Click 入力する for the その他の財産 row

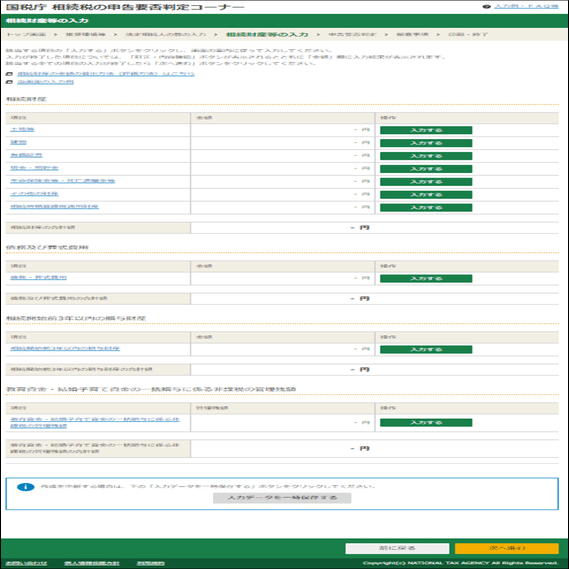point(426,195)
